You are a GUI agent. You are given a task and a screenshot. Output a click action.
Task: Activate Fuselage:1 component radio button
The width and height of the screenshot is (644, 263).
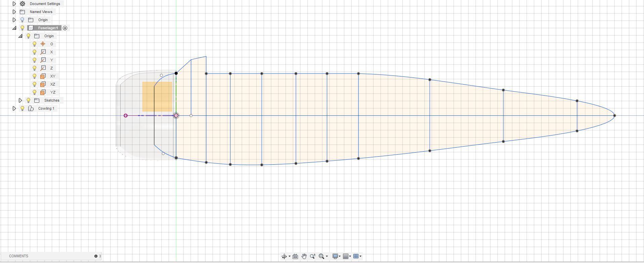click(x=65, y=28)
